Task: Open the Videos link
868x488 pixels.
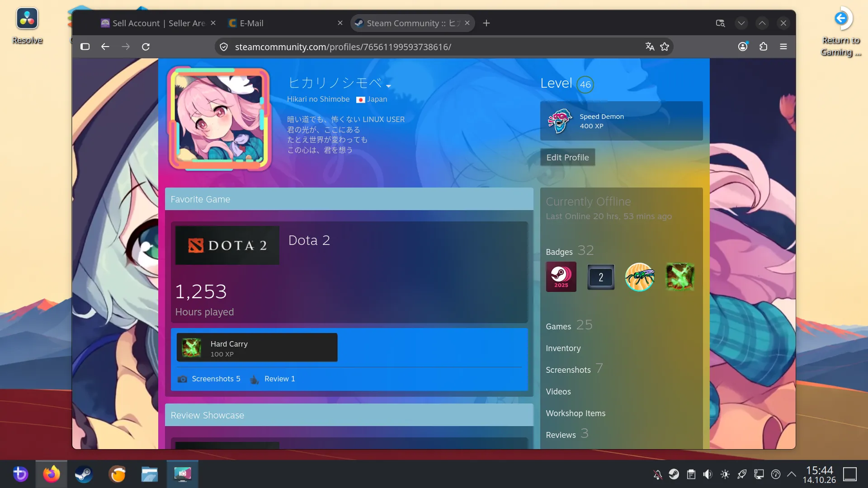Action: point(558,392)
